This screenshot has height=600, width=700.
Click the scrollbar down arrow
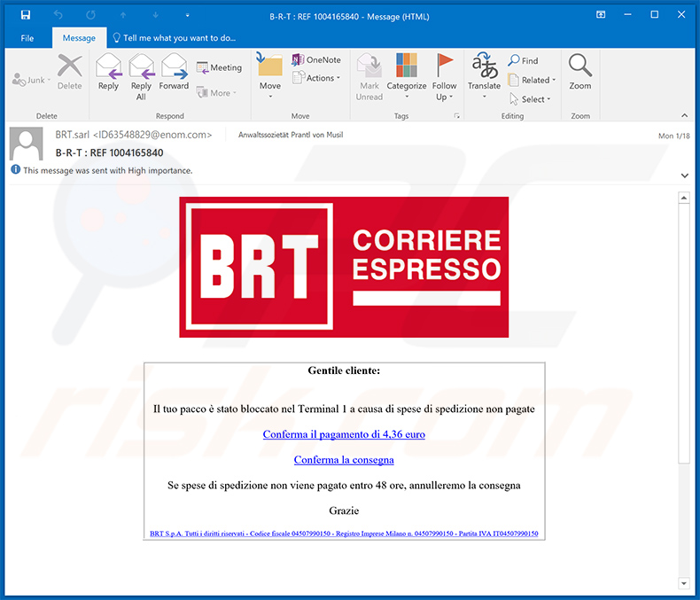[x=684, y=583]
